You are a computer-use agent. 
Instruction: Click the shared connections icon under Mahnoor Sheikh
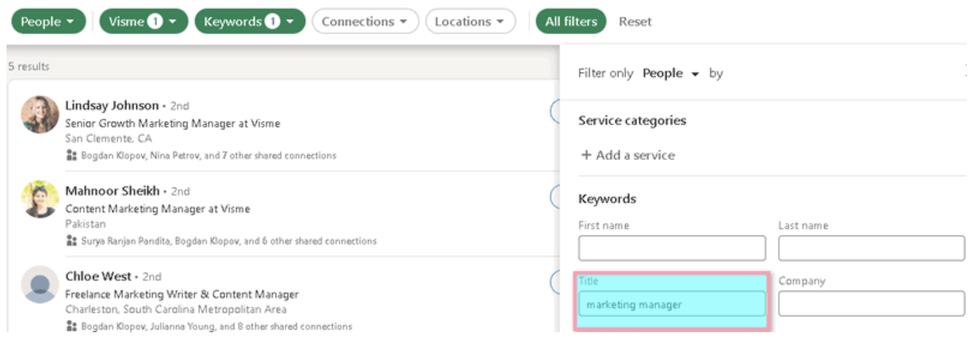coord(72,241)
